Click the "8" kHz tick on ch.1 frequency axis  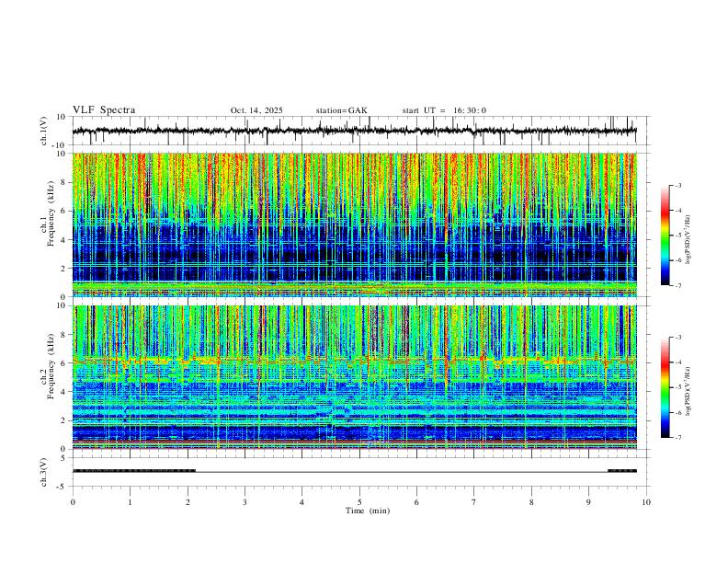pos(63,182)
